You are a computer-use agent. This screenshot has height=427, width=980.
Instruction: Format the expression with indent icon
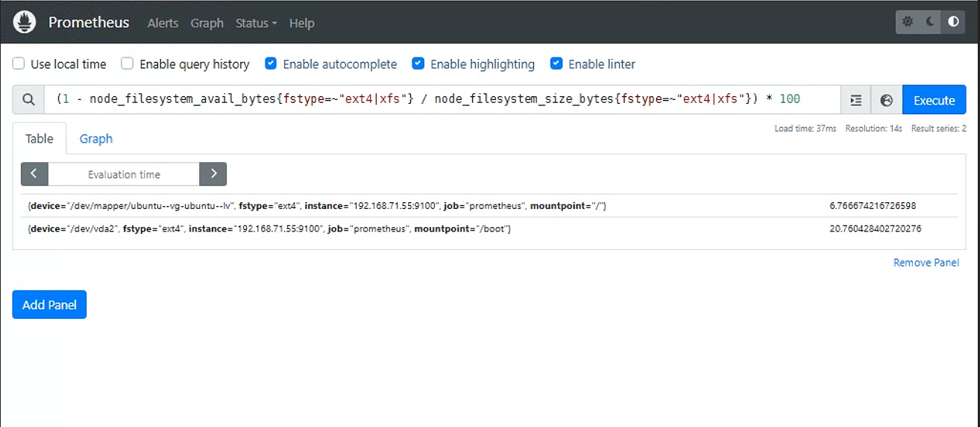pyautogui.click(x=855, y=100)
